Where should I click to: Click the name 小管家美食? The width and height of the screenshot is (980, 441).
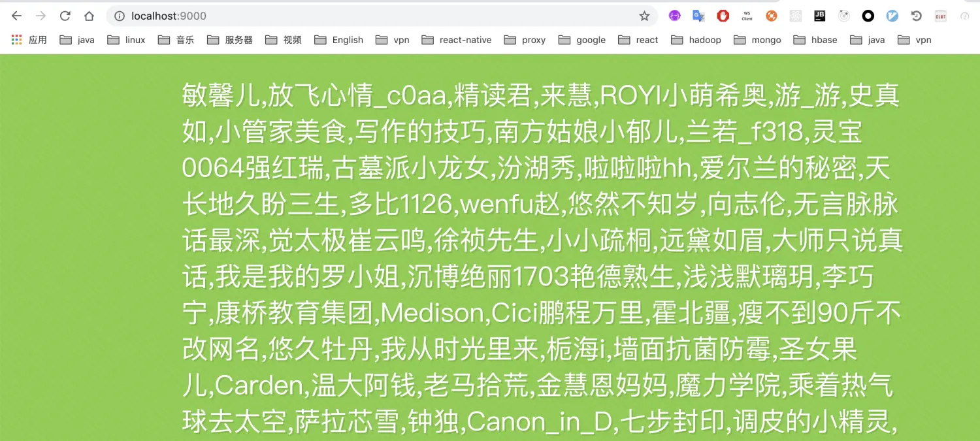point(280,132)
